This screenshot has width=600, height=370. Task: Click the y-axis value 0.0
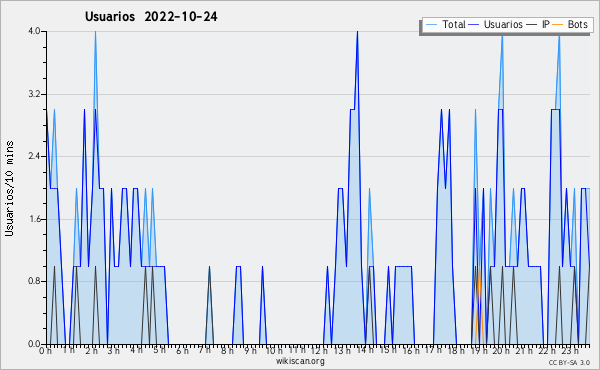[35, 344]
